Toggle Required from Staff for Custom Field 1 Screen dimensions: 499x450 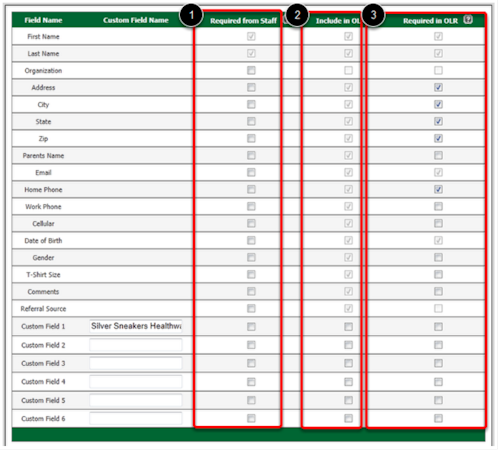click(x=251, y=327)
